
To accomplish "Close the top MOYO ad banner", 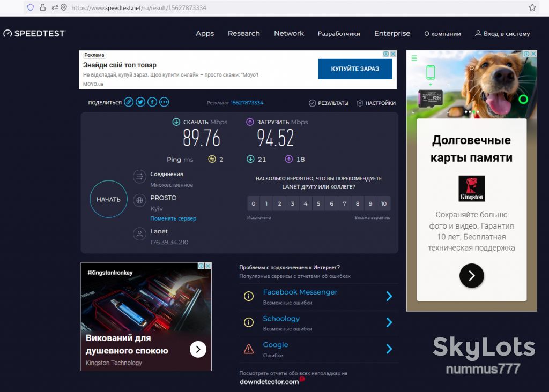I will (x=393, y=54).
